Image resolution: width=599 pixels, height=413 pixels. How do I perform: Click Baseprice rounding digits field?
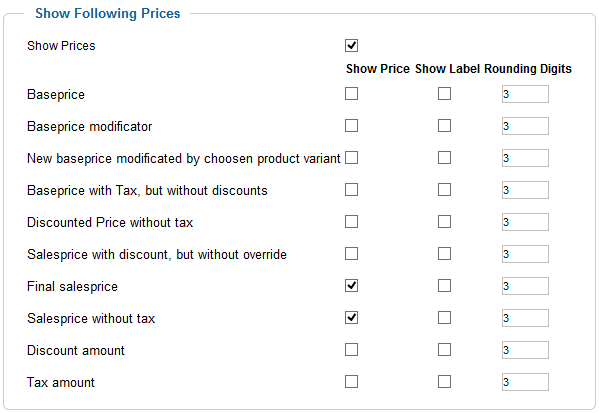click(525, 94)
